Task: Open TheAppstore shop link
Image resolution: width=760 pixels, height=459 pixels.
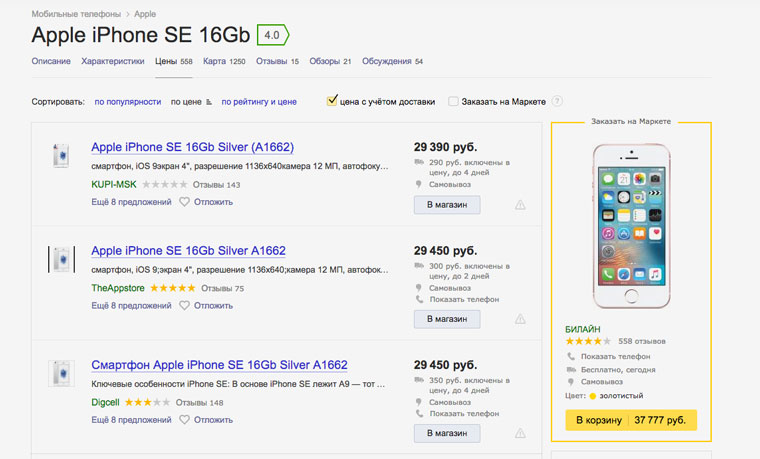Action: pos(118,288)
